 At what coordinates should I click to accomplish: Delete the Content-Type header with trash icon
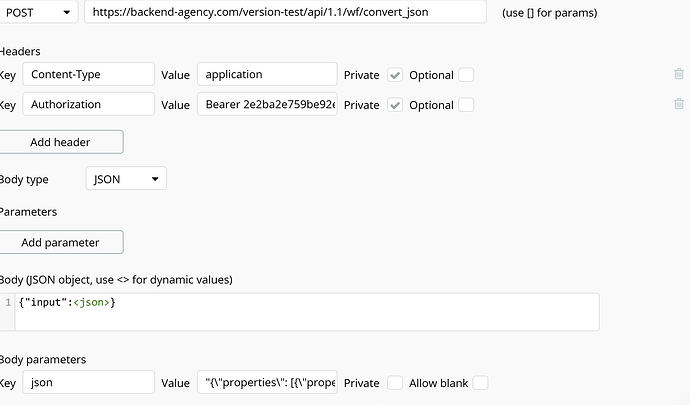(679, 74)
